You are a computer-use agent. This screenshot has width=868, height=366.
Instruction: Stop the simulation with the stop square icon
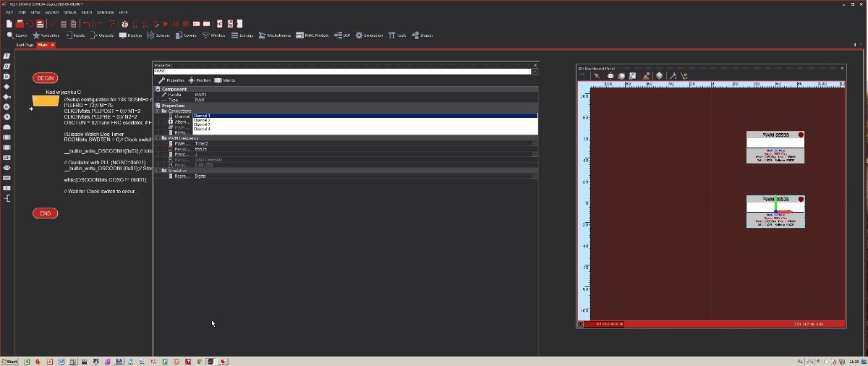(x=186, y=24)
